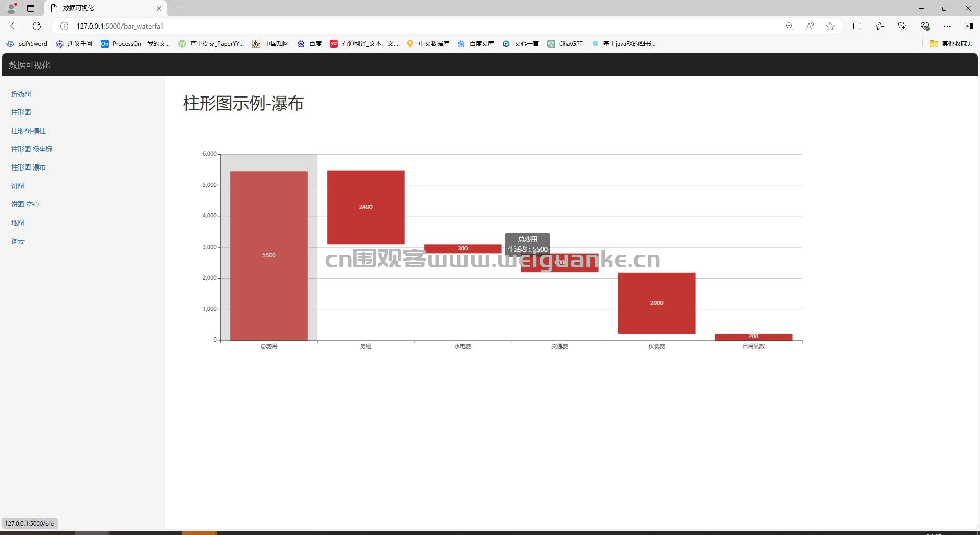Open the 中国知网 bookmark
980x535 pixels.
[x=271, y=44]
